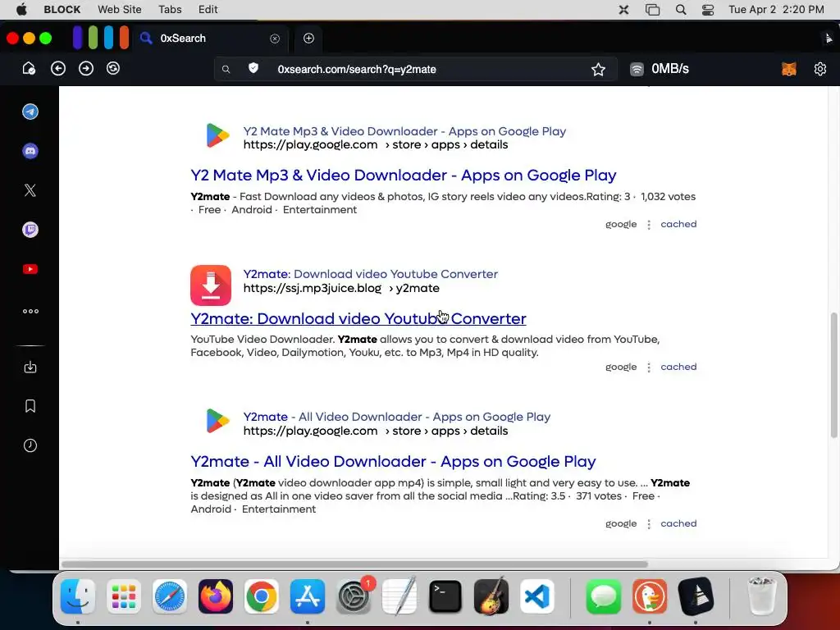
Task: Open Finder from the Dock
Action: coord(78,596)
